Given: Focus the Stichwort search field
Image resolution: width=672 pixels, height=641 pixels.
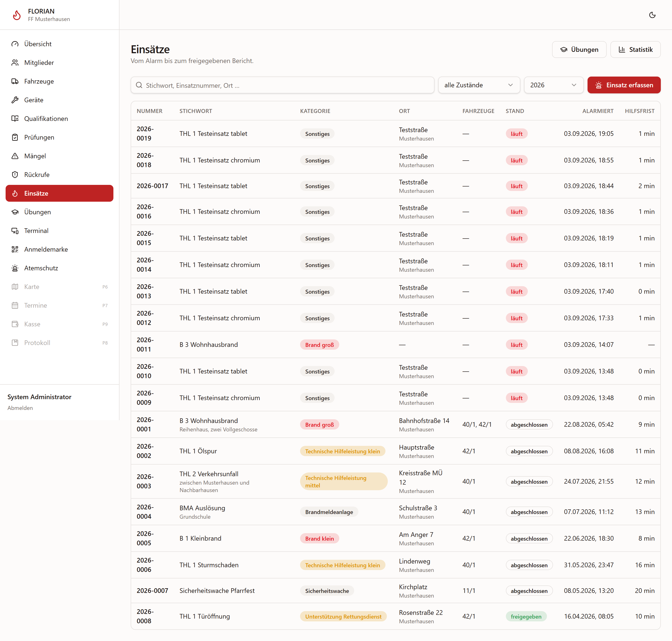Looking at the screenshot, I should point(282,85).
